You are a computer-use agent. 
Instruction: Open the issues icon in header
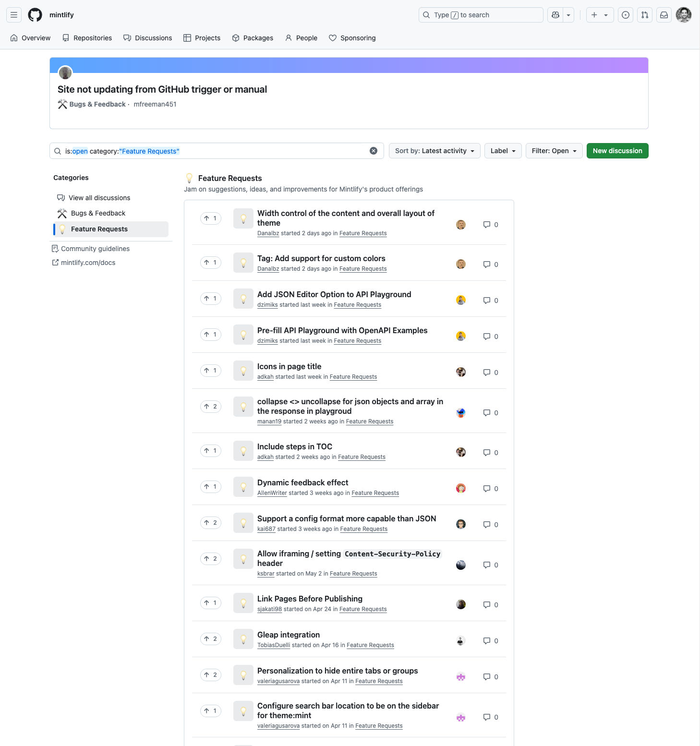pyautogui.click(x=626, y=15)
